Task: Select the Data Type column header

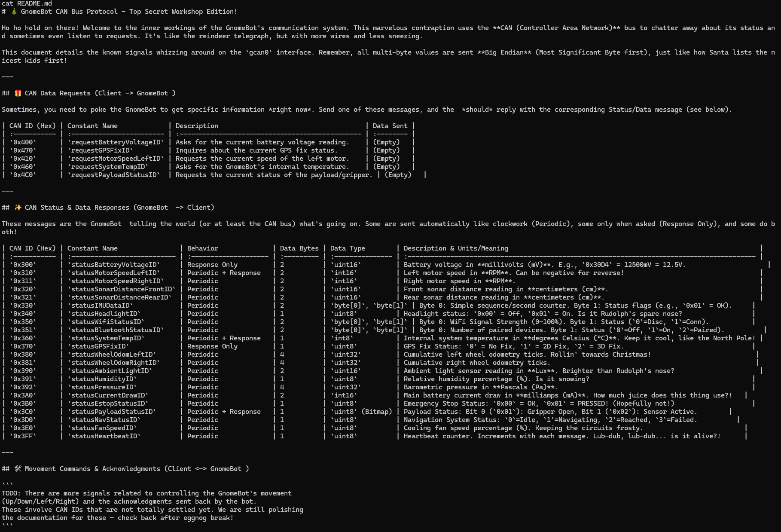Action: coord(347,248)
